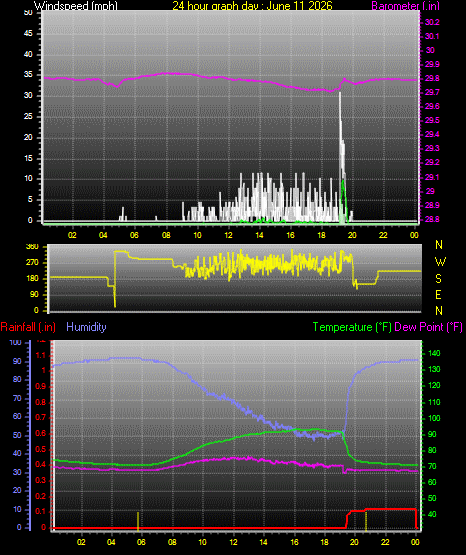The width and height of the screenshot is (466, 555).
Task: Click the 12 hour label under the temperature graph
Action: (x=234, y=542)
